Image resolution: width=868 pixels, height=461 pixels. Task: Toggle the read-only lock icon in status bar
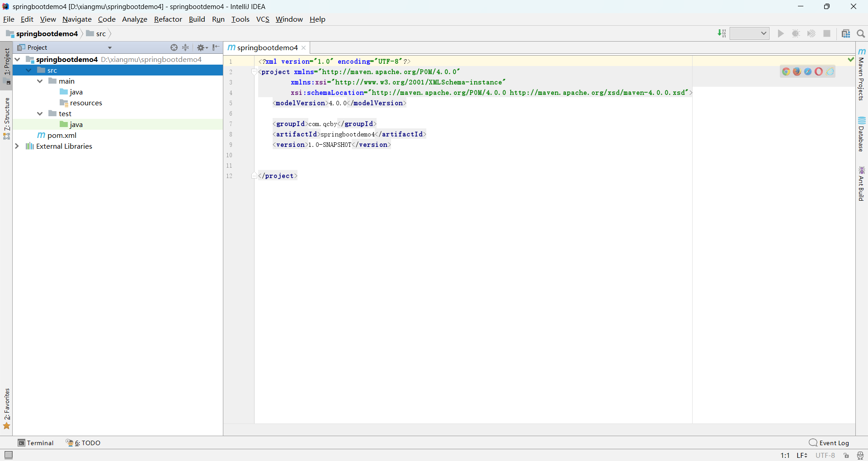[846, 456]
